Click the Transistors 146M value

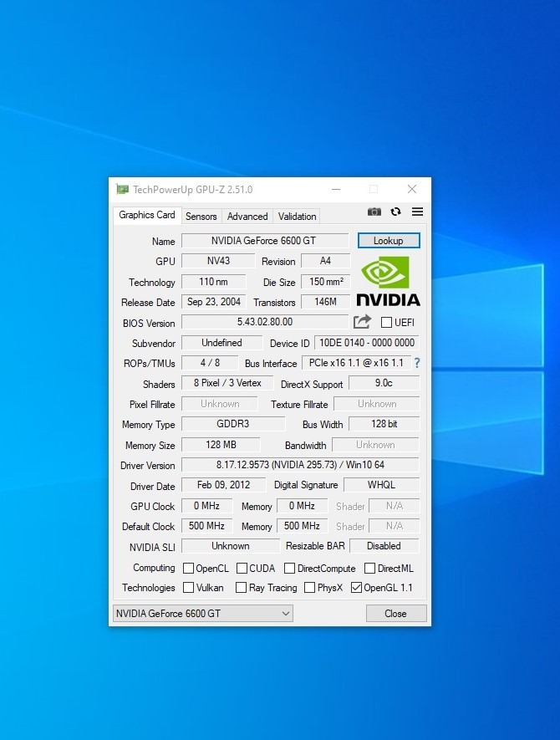[x=326, y=302]
